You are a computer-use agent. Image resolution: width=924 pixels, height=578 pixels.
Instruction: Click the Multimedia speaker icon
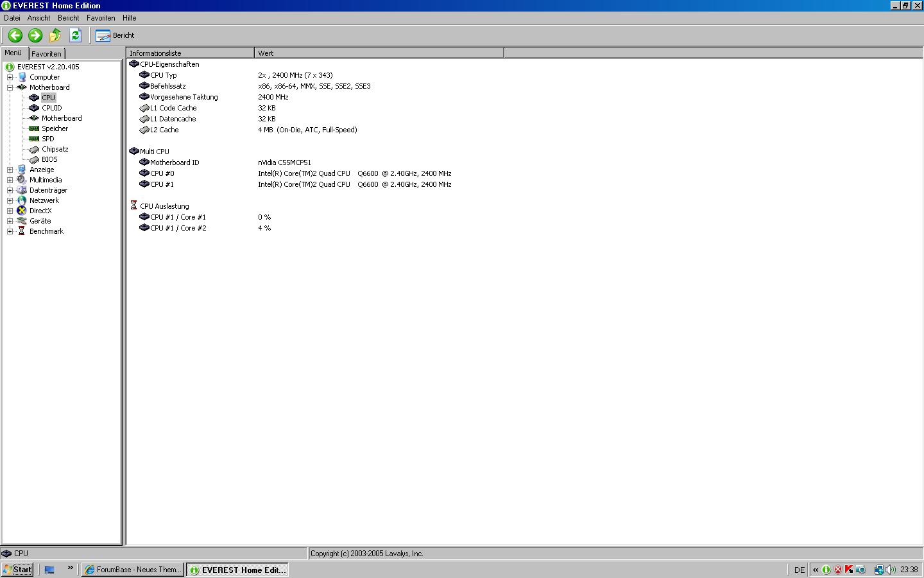pyautogui.click(x=22, y=180)
